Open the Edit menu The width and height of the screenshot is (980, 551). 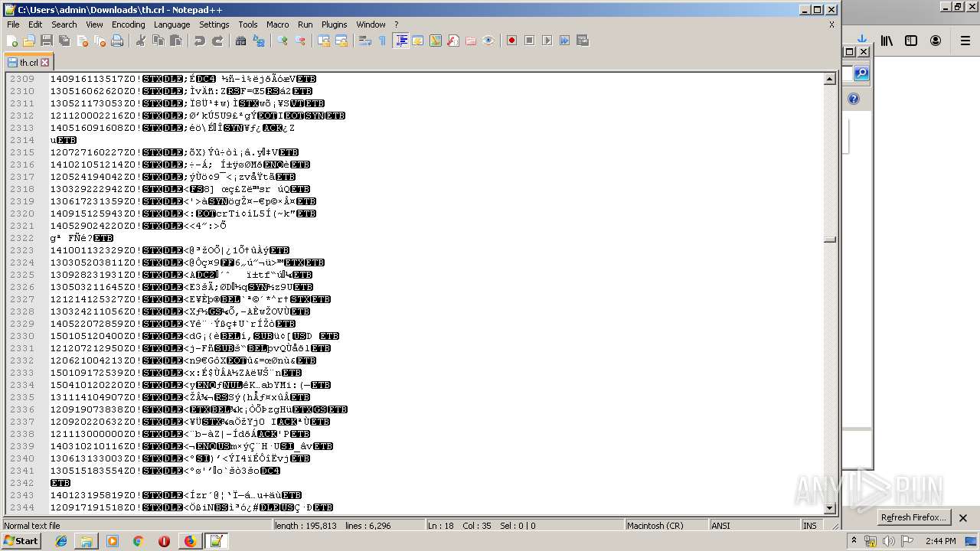tap(35, 24)
